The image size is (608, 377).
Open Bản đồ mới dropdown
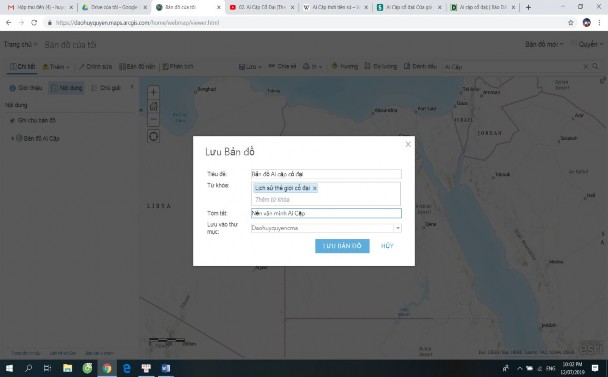[544, 44]
